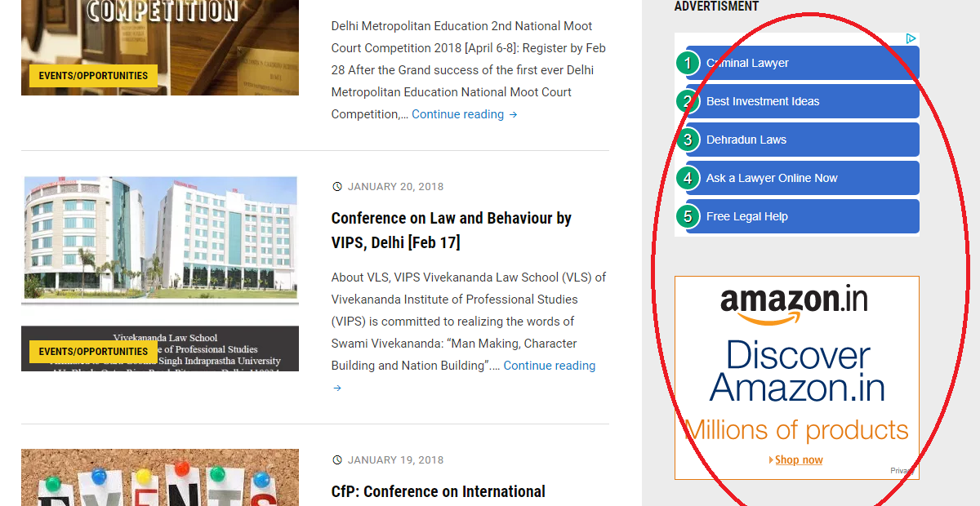Screen dimensions: 980x506
Task: Click the Amazon.in logo in the ad
Action: (x=794, y=303)
